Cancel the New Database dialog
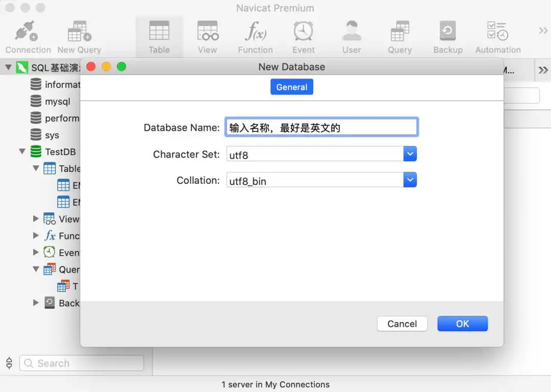Viewport: 551px width, 392px height. coord(402,324)
